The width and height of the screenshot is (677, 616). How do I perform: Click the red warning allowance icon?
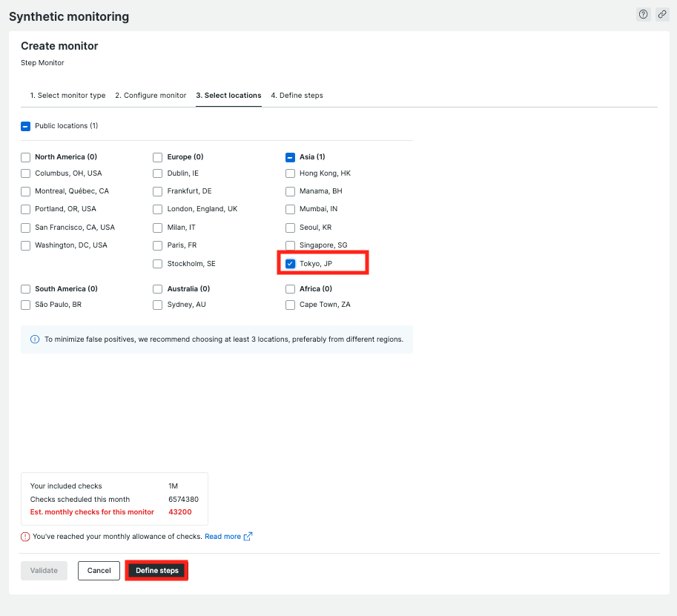(x=25, y=537)
